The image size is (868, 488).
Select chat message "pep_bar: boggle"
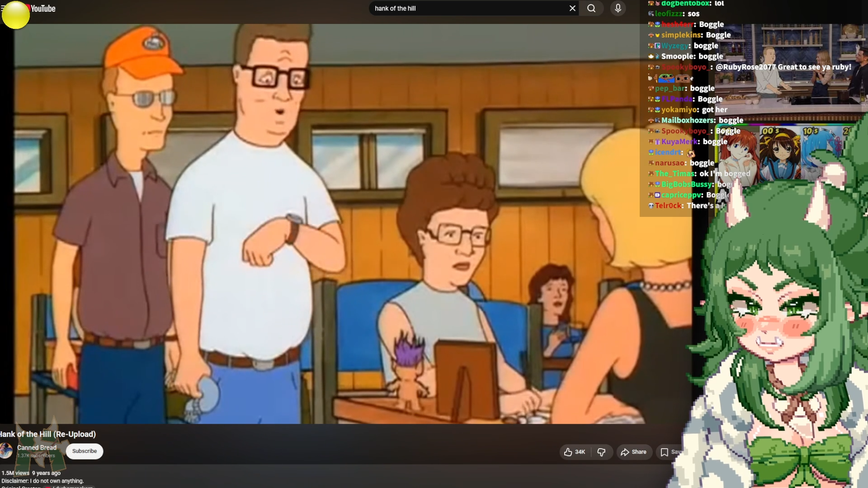pyautogui.click(x=681, y=88)
